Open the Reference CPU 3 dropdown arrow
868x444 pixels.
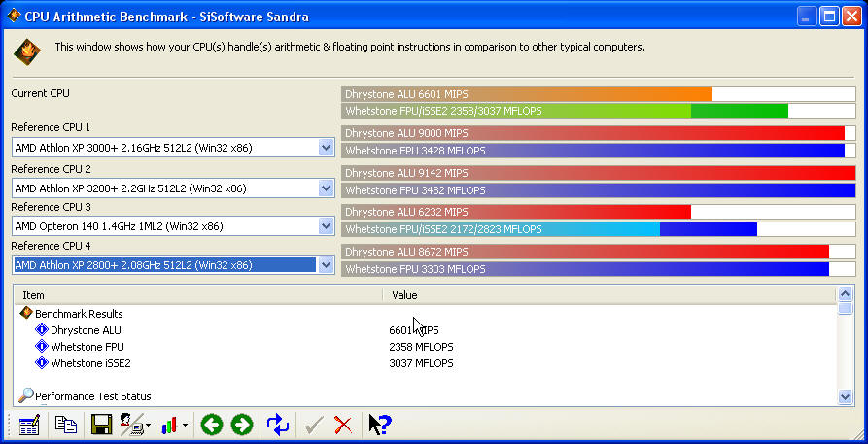pyautogui.click(x=327, y=225)
